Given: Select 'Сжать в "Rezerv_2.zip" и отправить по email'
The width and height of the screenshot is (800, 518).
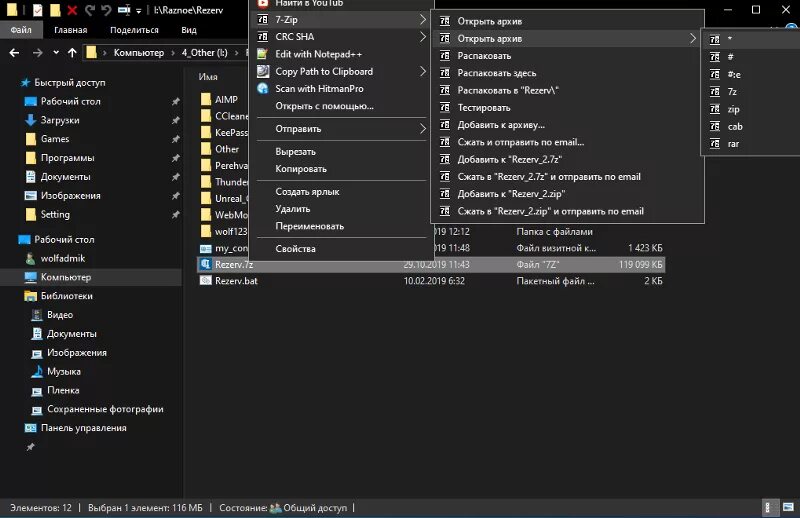Looking at the screenshot, I should pyautogui.click(x=567, y=211).
